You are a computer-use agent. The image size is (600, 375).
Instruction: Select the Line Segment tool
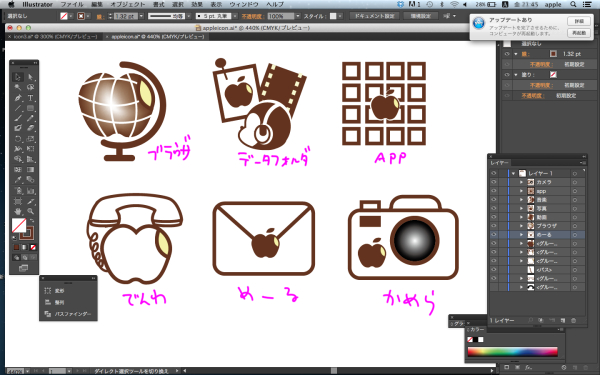pyautogui.click(x=18, y=108)
